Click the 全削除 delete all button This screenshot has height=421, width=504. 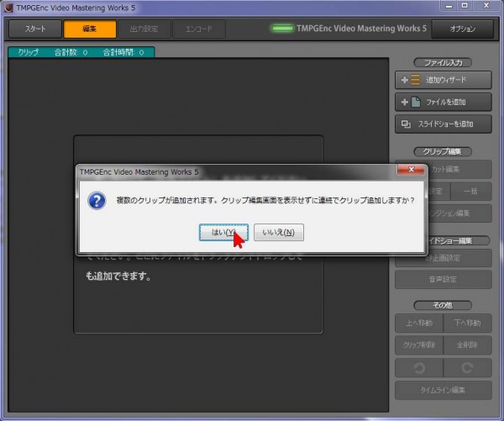point(468,345)
